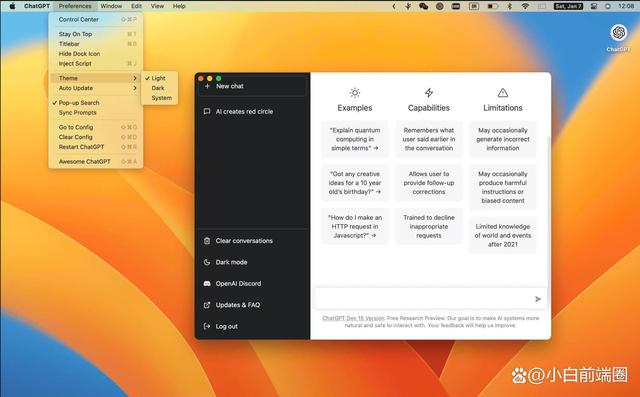Click the plus icon beside New chat
Screen dimensions: 640x397
[x=207, y=86]
